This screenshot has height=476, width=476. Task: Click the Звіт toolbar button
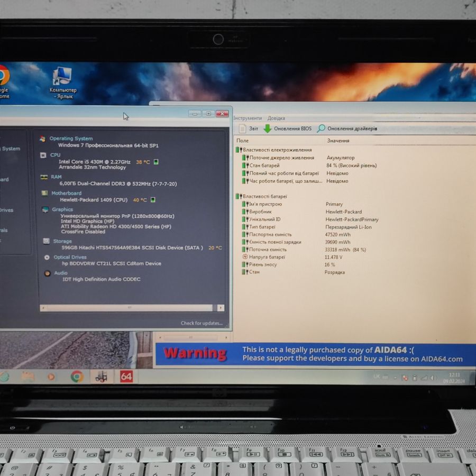pos(249,129)
